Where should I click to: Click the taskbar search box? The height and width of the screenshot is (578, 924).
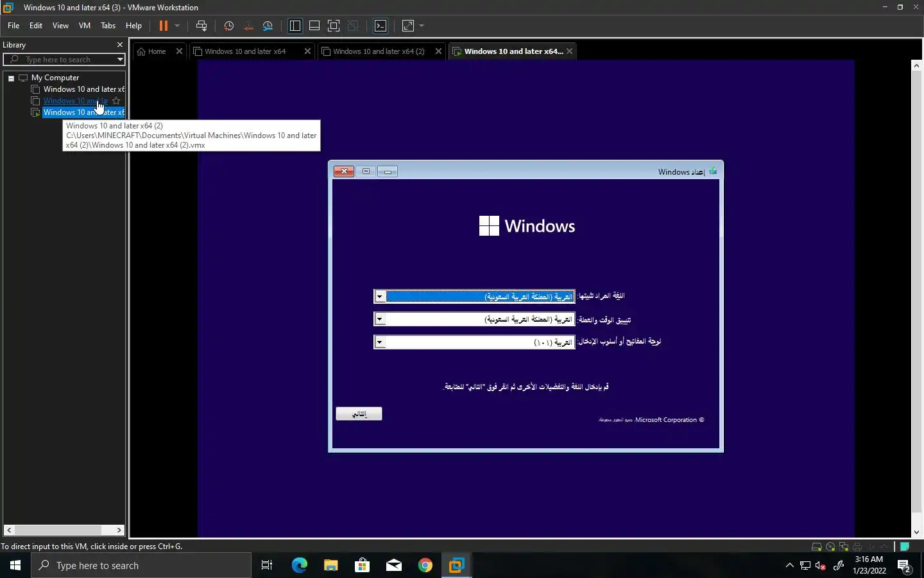pyautogui.click(x=141, y=565)
